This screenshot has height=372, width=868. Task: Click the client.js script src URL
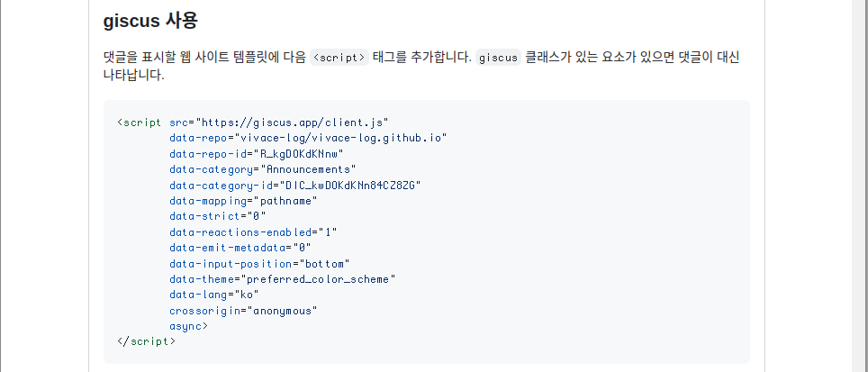(x=293, y=122)
